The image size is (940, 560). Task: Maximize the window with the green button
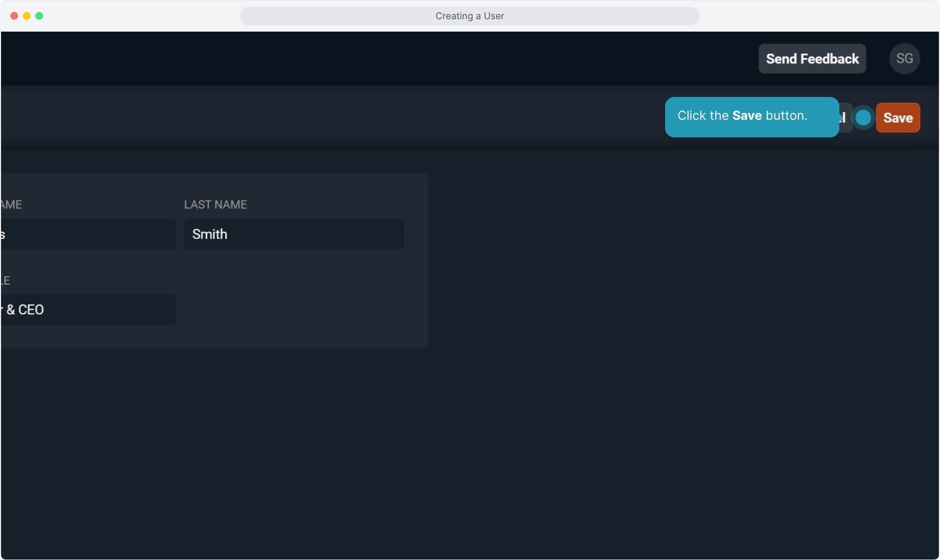pyautogui.click(x=39, y=16)
